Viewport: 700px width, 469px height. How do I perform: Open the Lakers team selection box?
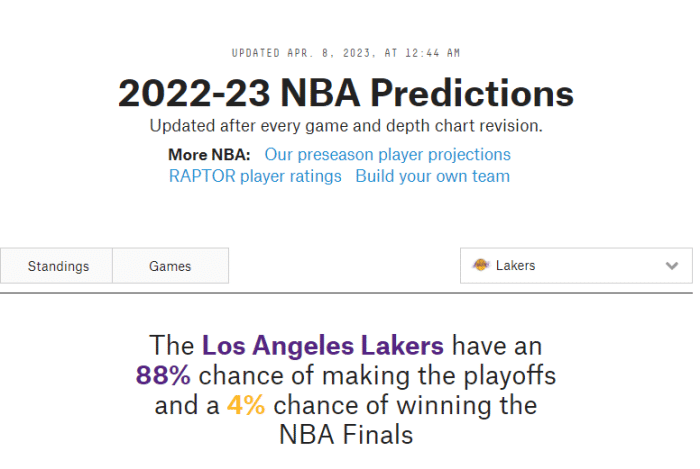click(x=575, y=266)
